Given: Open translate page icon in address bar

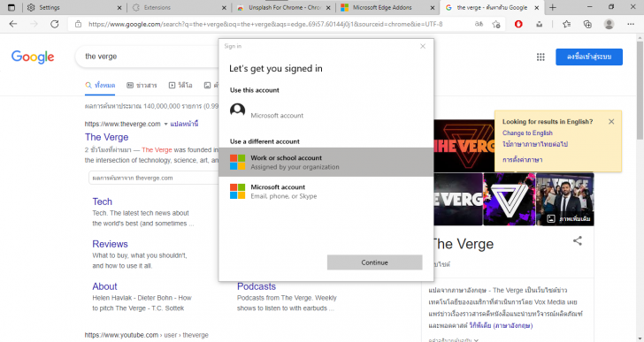Looking at the screenshot, I should coord(479,24).
